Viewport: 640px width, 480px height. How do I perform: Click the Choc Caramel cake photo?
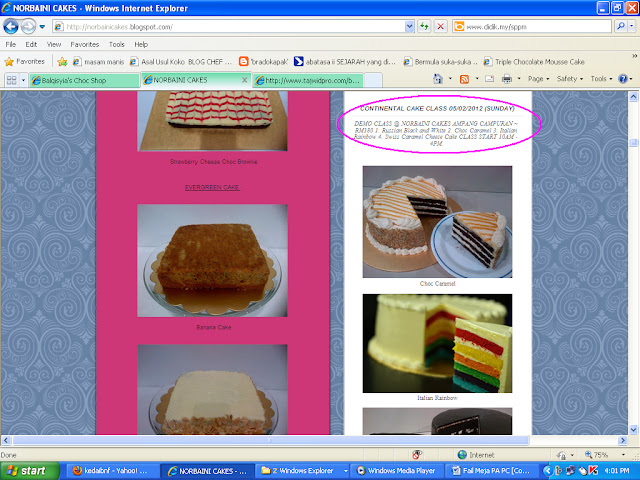tap(437, 222)
